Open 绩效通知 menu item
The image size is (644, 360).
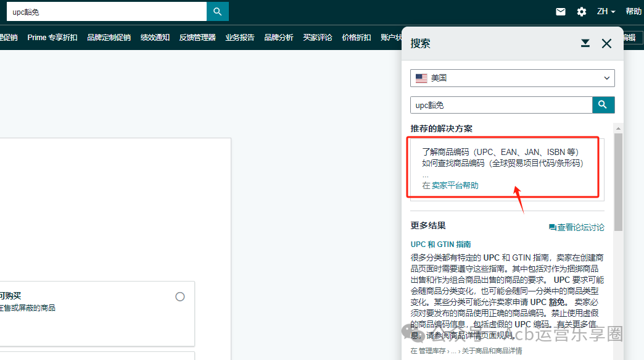pyautogui.click(x=155, y=38)
